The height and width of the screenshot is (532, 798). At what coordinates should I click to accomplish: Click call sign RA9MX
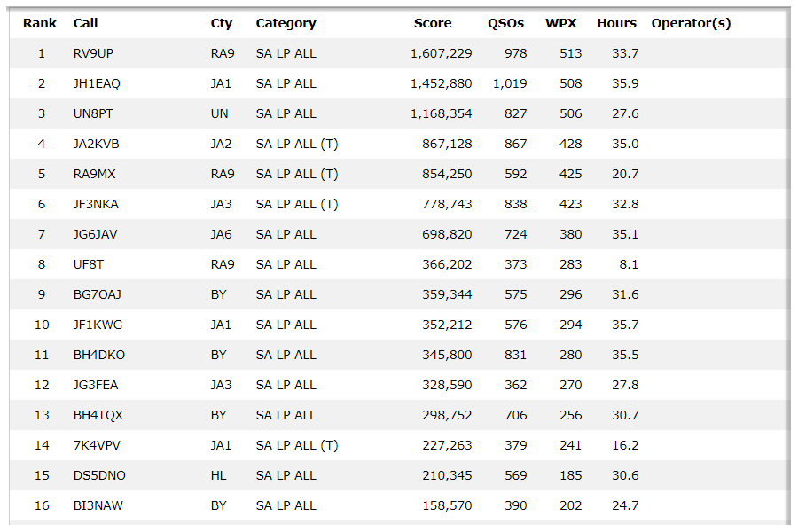[x=94, y=174]
